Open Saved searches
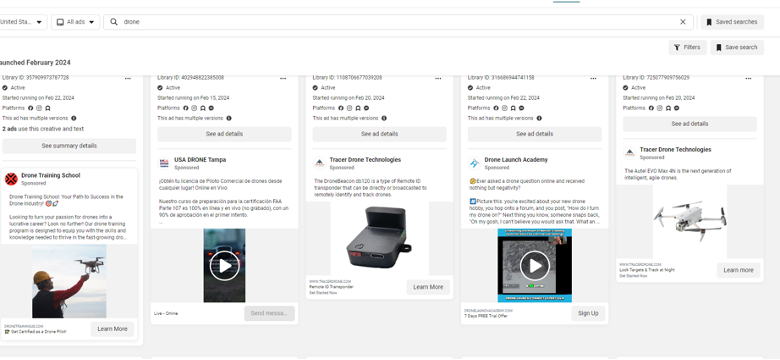 pyautogui.click(x=732, y=22)
